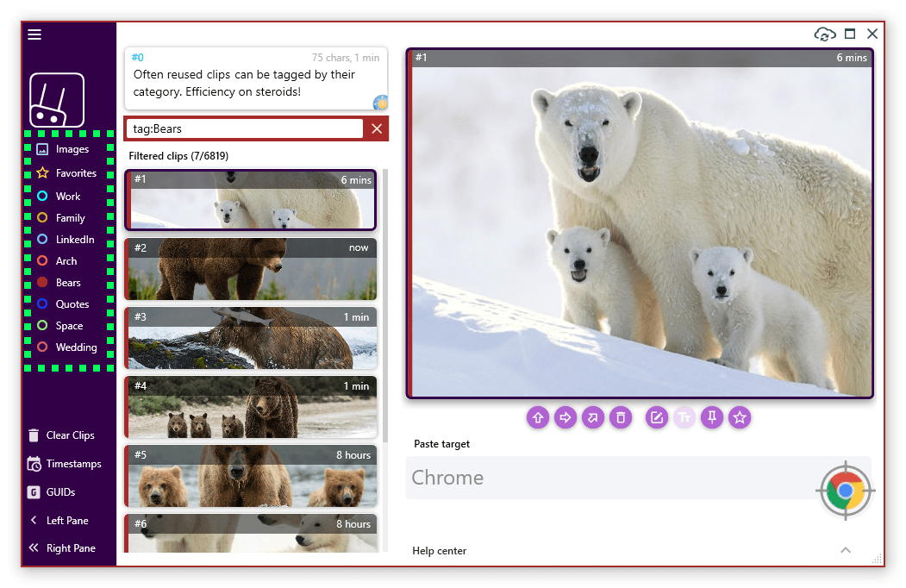This screenshot has height=588, width=906.
Task: Open Timestamps
Action: click(x=64, y=464)
